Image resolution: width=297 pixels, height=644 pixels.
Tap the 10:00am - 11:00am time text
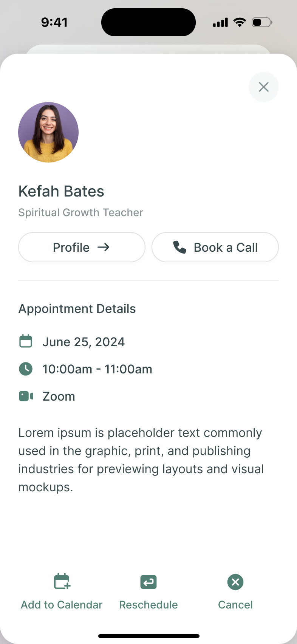click(97, 369)
